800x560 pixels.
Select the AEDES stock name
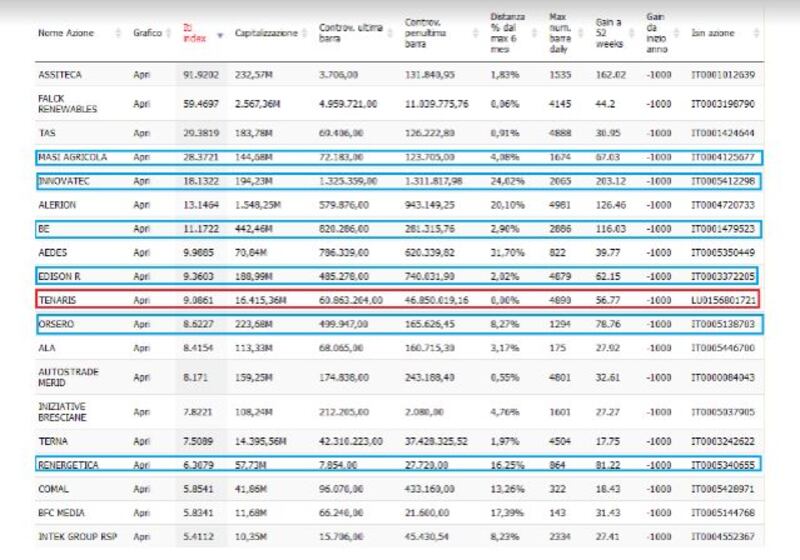point(53,253)
